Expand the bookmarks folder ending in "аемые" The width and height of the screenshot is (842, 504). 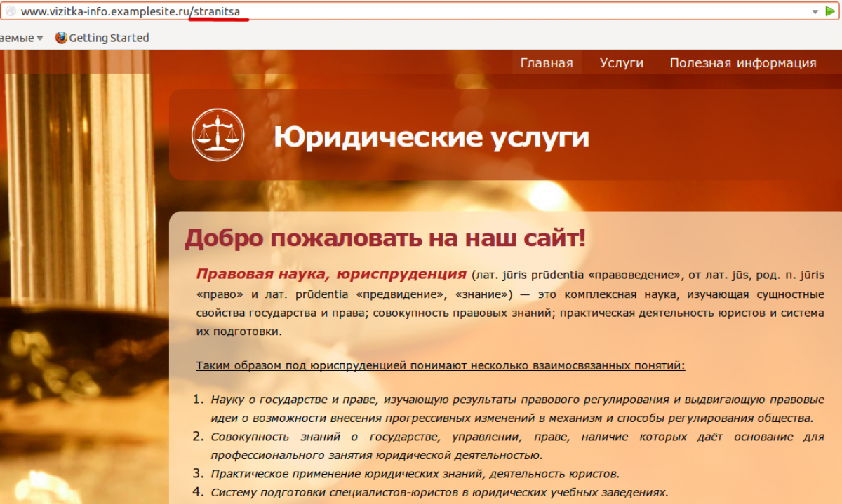click(x=21, y=38)
